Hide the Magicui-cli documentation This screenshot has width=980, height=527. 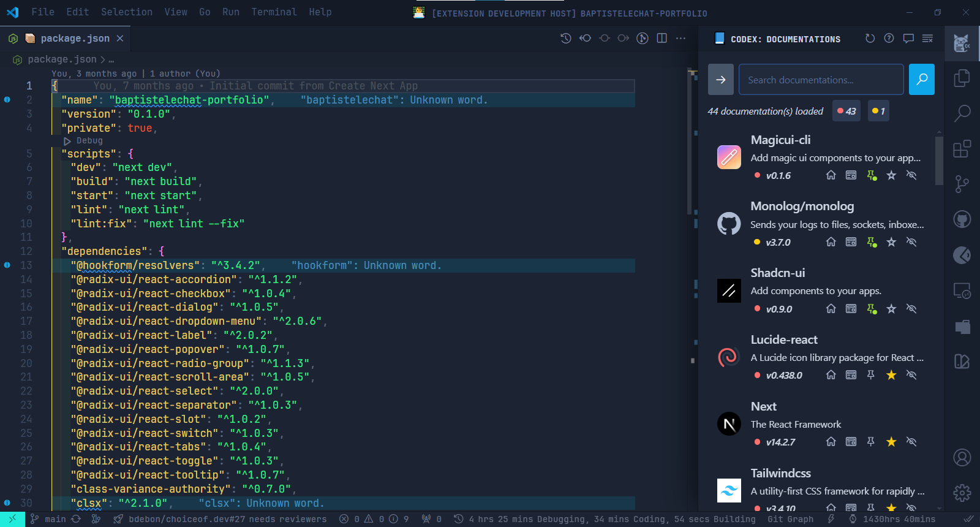pyautogui.click(x=911, y=175)
